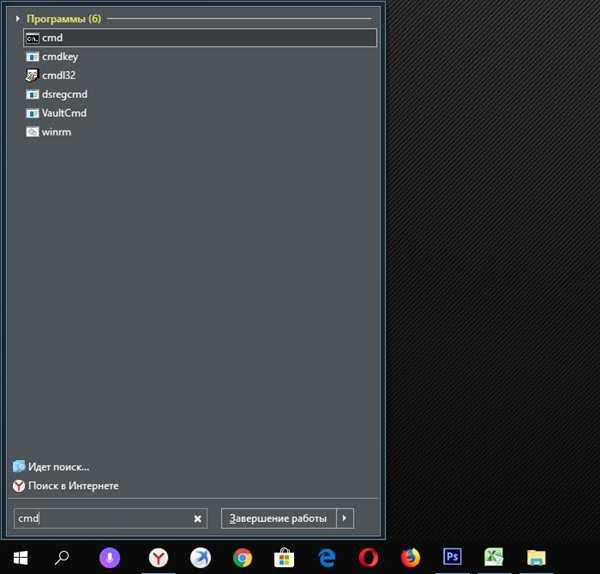The height and width of the screenshot is (574, 600).
Task: Open Поиск в Интернете
Action: point(73,486)
